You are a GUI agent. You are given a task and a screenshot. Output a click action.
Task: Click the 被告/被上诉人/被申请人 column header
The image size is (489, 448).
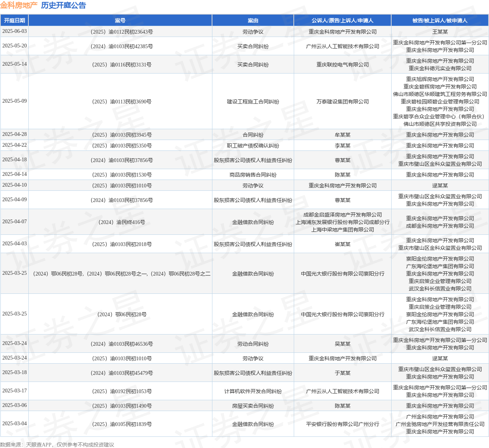pos(440,21)
